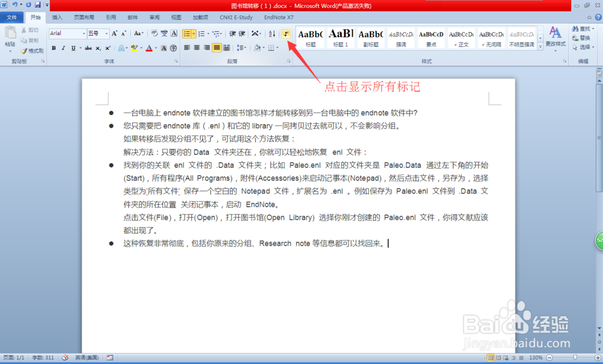
Task: Click the proofing check icon in status bar
Action: (65, 357)
